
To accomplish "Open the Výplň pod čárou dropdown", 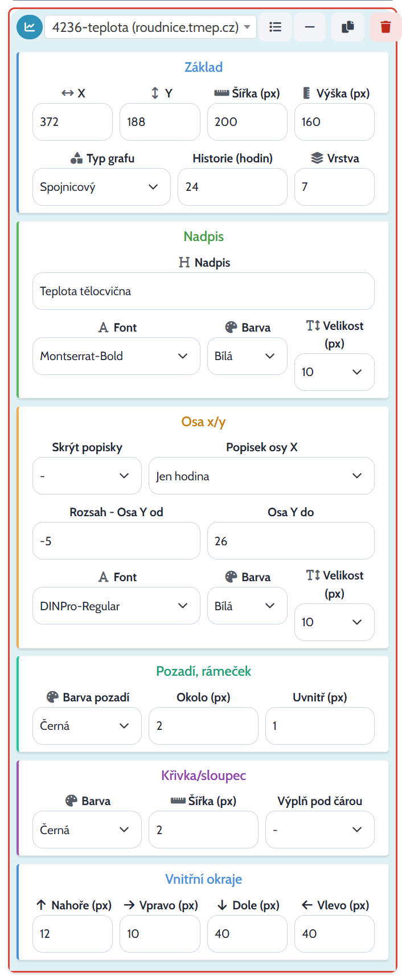I will [320, 830].
